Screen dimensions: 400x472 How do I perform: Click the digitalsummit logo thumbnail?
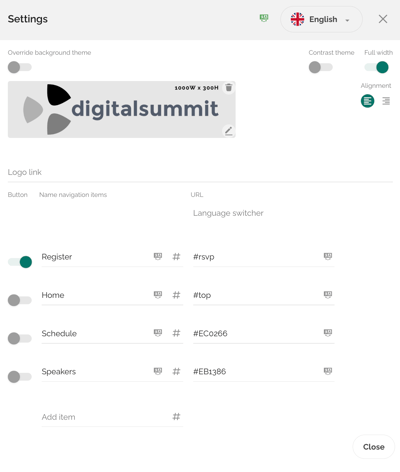[x=122, y=109]
